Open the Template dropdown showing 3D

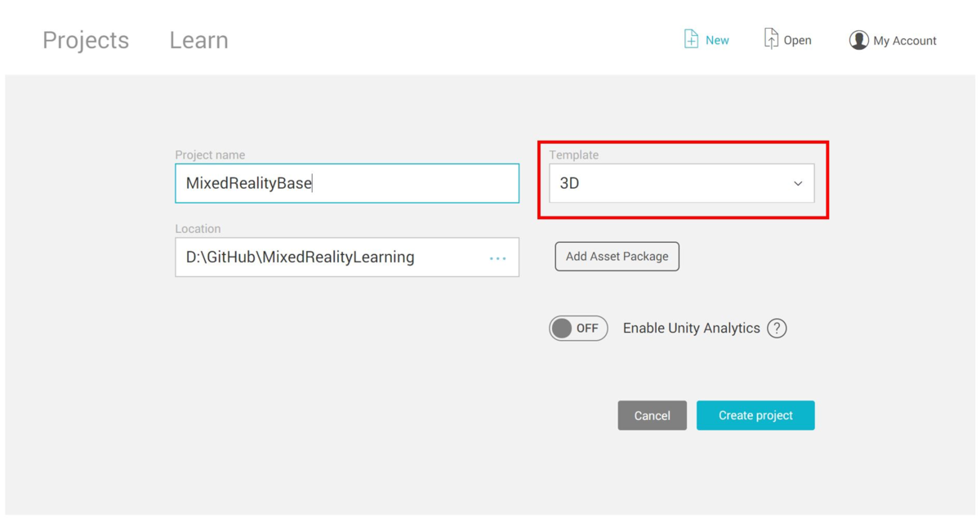tap(682, 183)
